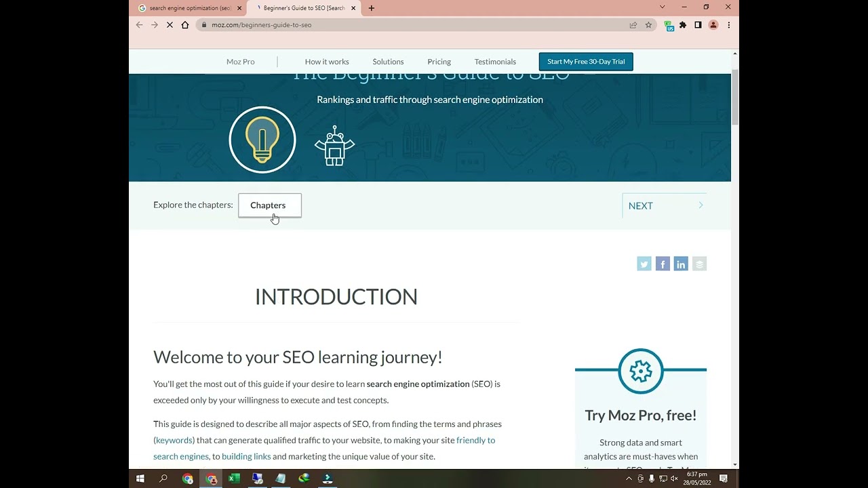Bookmark this page with the star icon
Screen dimensions: 868x488
pos(648,25)
